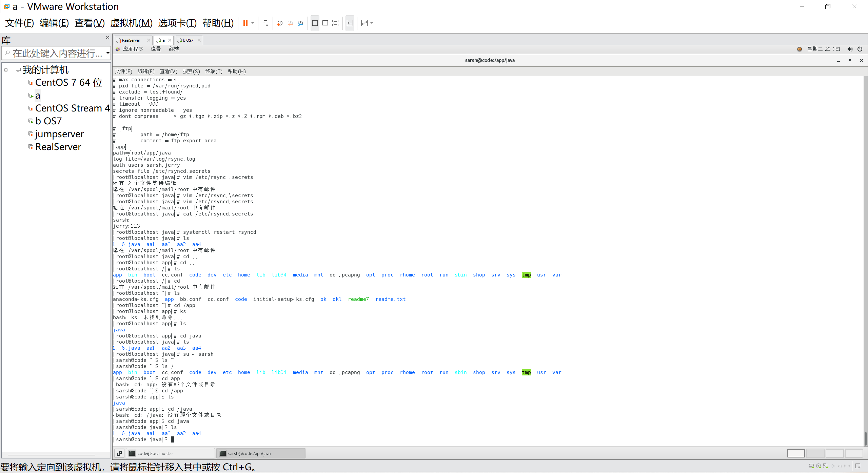Open the code@localhost terminal taskbar button
Viewport: 868px width, 473px height.
click(x=170, y=453)
